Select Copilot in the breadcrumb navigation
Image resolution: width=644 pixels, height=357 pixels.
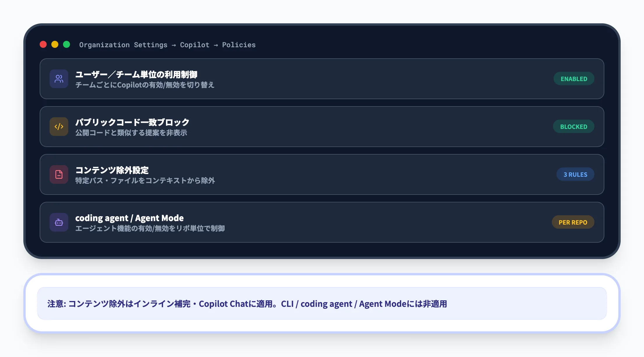194,45
